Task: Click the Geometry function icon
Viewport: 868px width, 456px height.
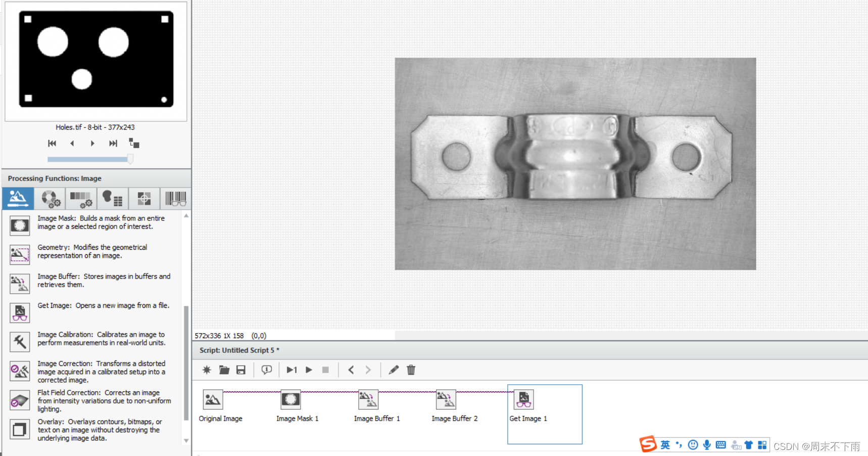Action: pyautogui.click(x=20, y=254)
